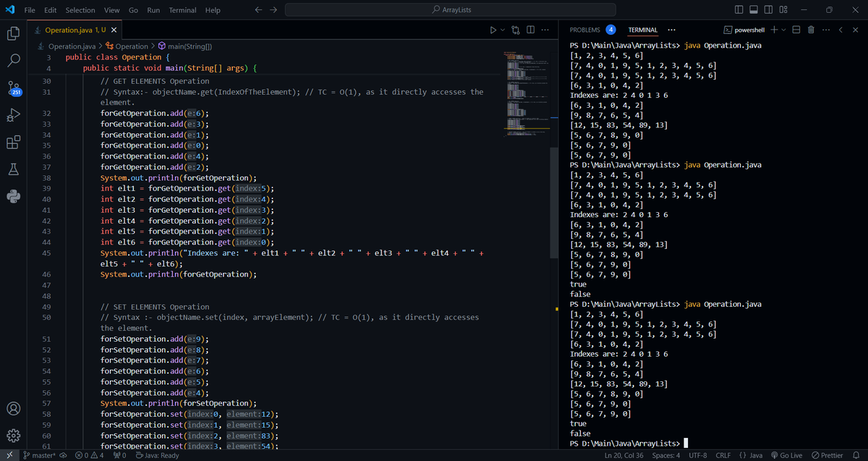
Task: Close the terminal panel
Action: [x=854, y=30]
